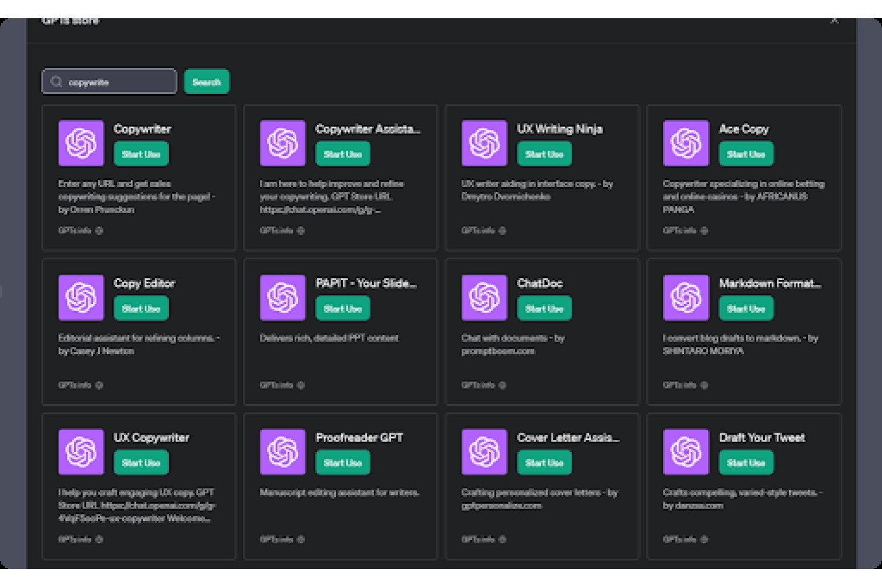Screen dimensions: 882x588
Task: Select the 'Draft Your Tweet' title
Action: [x=762, y=437]
